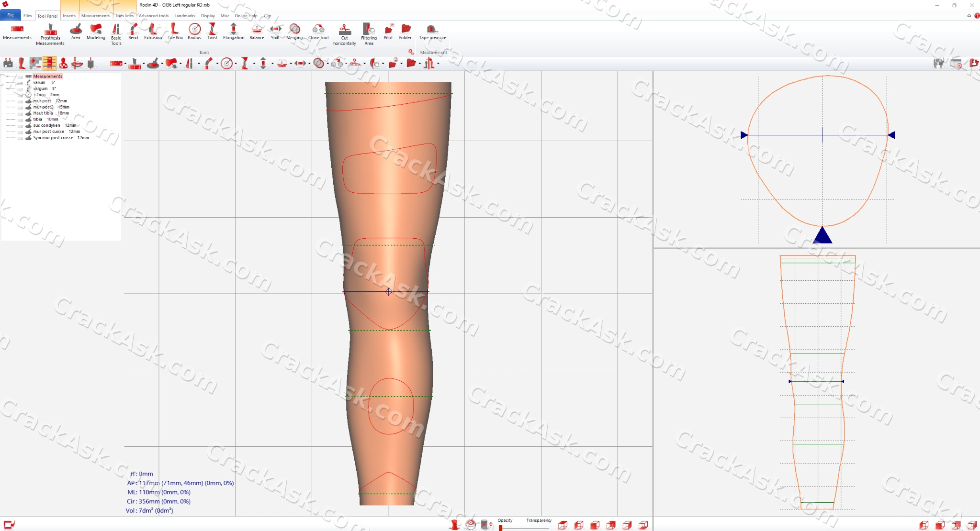The height and width of the screenshot is (531, 980).
Task: Open dropdown arrow beside toolbar area icon
Action: point(162,64)
